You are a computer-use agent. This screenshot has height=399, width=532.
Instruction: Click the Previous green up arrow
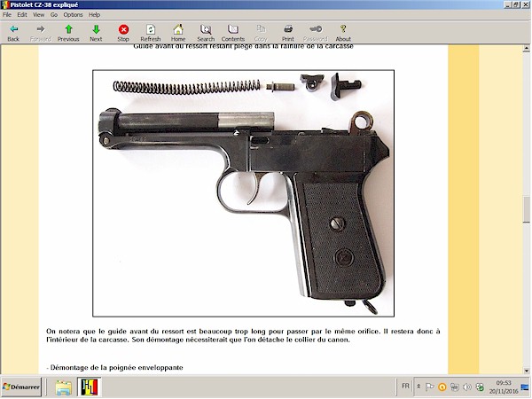pyautogui.click(x=68, y=29)
